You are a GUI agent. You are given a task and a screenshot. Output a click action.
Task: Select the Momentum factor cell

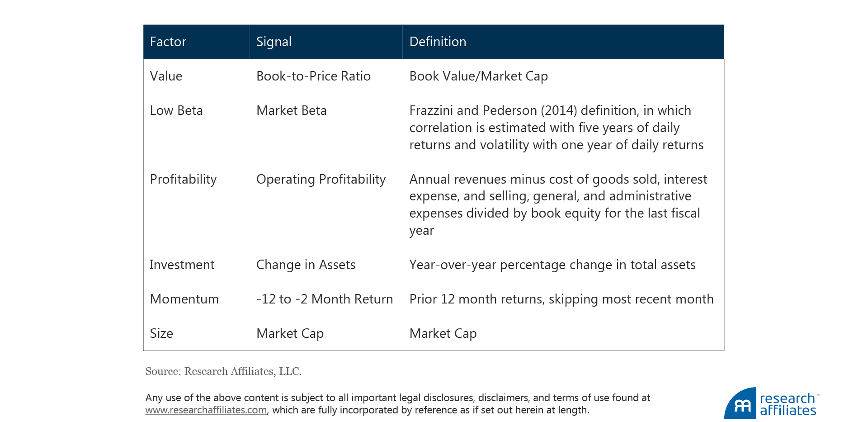click(x=184, y=299)
